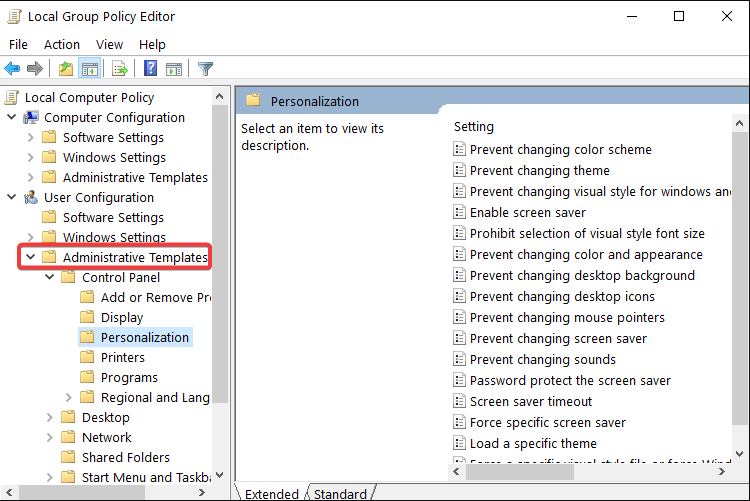Expand Administrative Templates under Computer Configuration

point(31,178)
